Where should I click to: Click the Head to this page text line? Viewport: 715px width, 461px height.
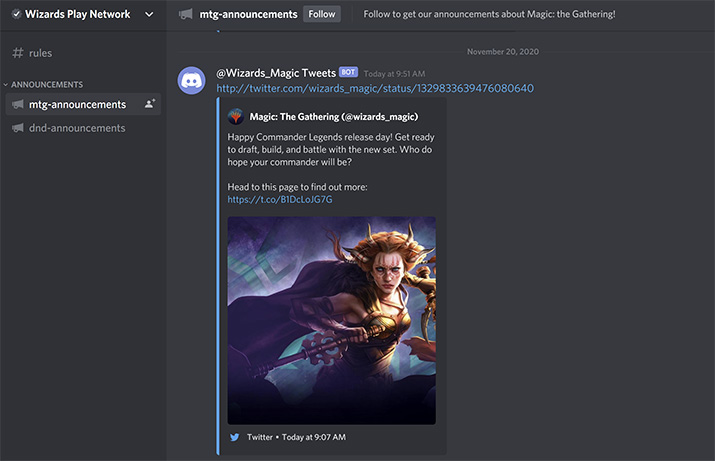coord(297,187)
